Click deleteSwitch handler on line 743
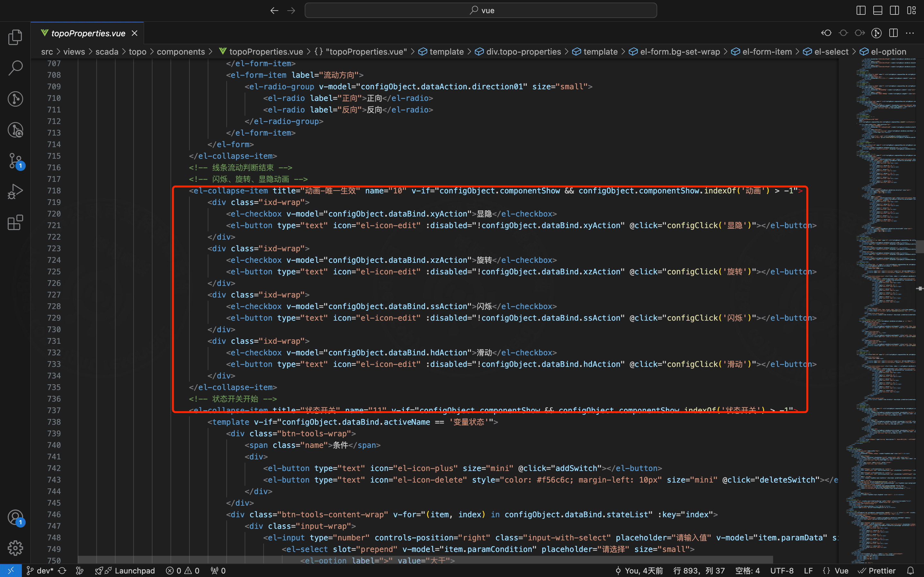The image size is (924, 577). pos(787,480)
